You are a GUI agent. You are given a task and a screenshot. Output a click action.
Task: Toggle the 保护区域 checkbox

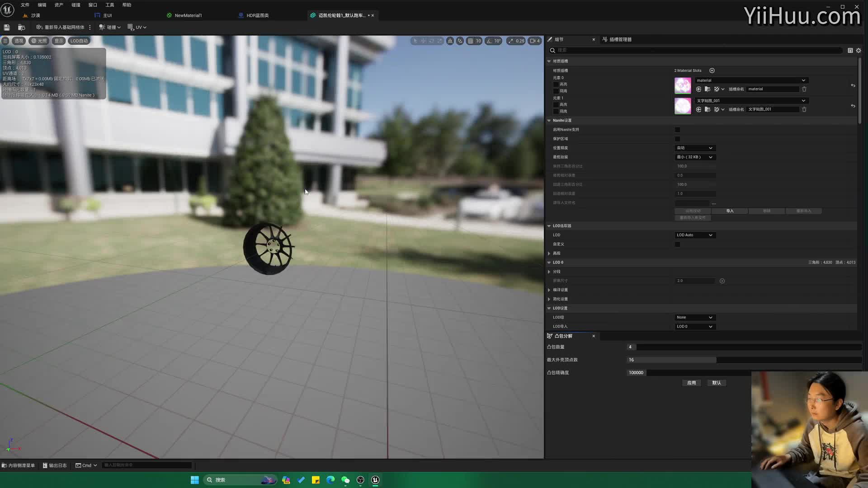[x=677, y=139]
